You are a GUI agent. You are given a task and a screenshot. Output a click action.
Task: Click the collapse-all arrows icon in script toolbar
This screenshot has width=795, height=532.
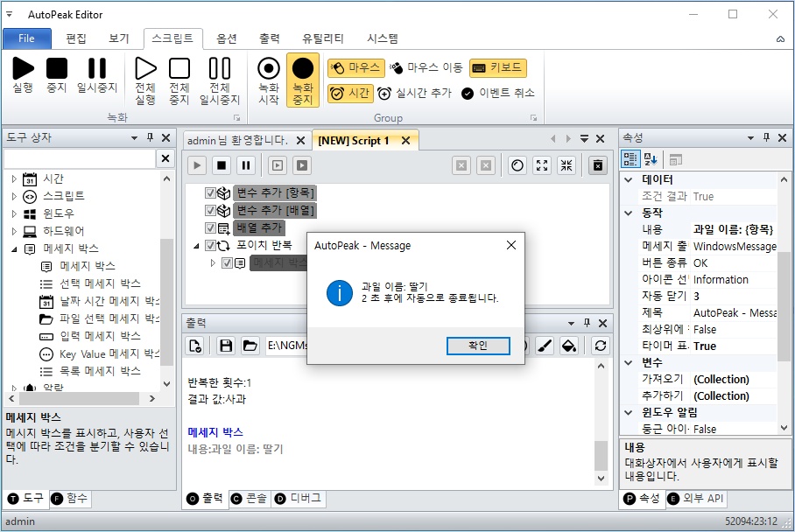coord(566,165)
